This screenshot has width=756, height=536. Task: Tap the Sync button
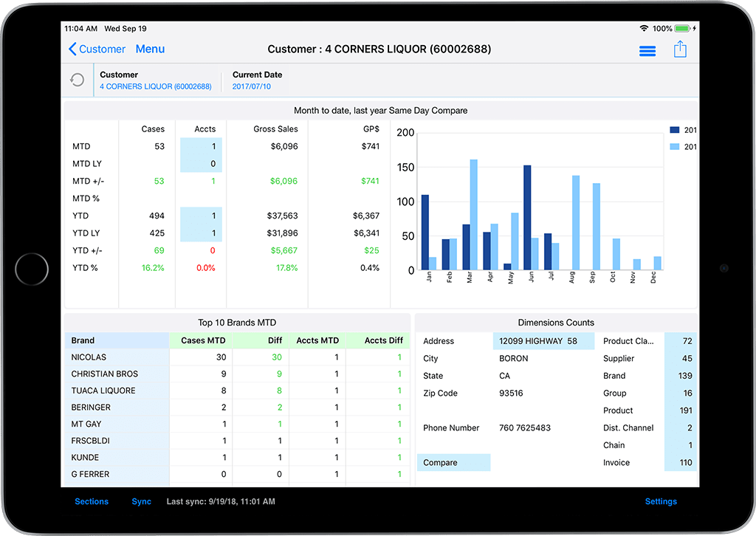[141, 501]
